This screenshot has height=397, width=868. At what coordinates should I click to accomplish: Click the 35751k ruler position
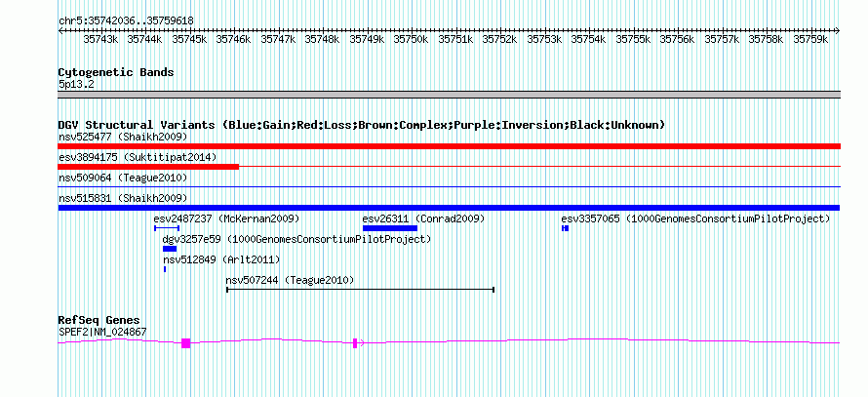[x=455, y=39]
